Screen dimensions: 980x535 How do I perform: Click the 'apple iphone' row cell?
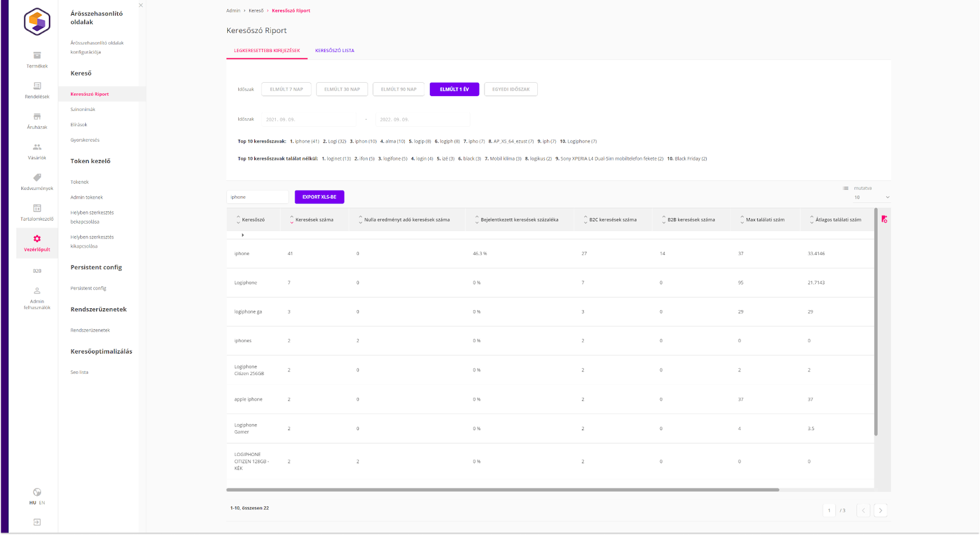pyautogui.click(x=248, y=400)
